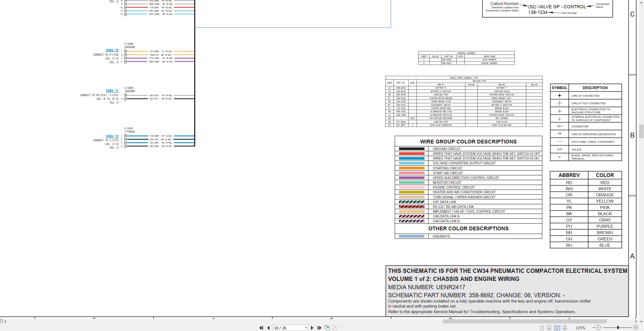Click the grayed next view icon
Screen dimensions: 644x331
pos(335,328)
